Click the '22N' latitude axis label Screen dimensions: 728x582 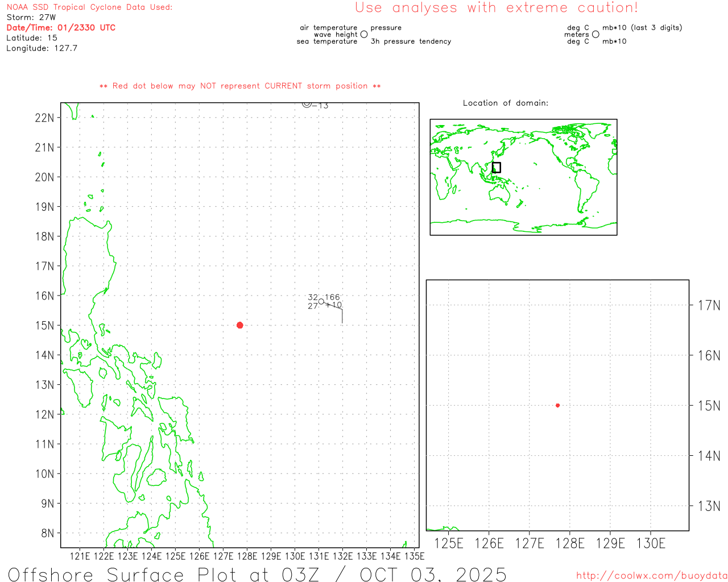coord(44,118)
